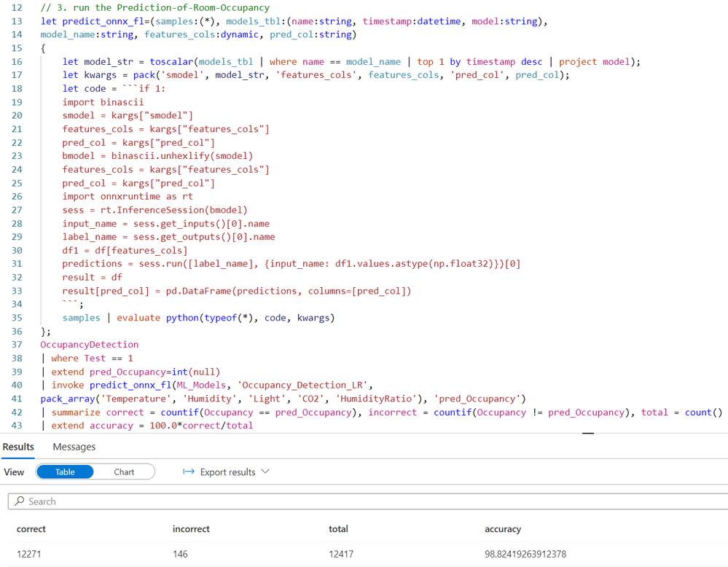Focus the results Search field
Viewport: 728px width, 567px height.
pos(368,501)
